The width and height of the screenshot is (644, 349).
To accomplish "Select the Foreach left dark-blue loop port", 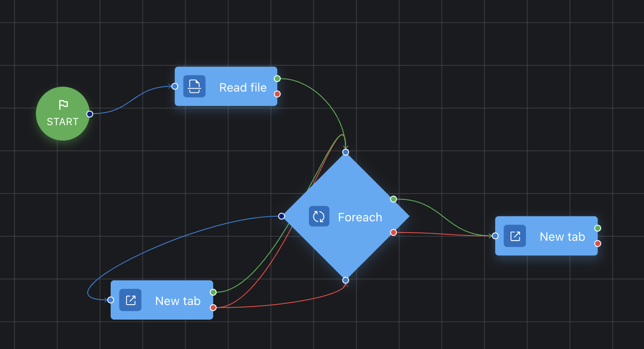I will click(281, 216).
